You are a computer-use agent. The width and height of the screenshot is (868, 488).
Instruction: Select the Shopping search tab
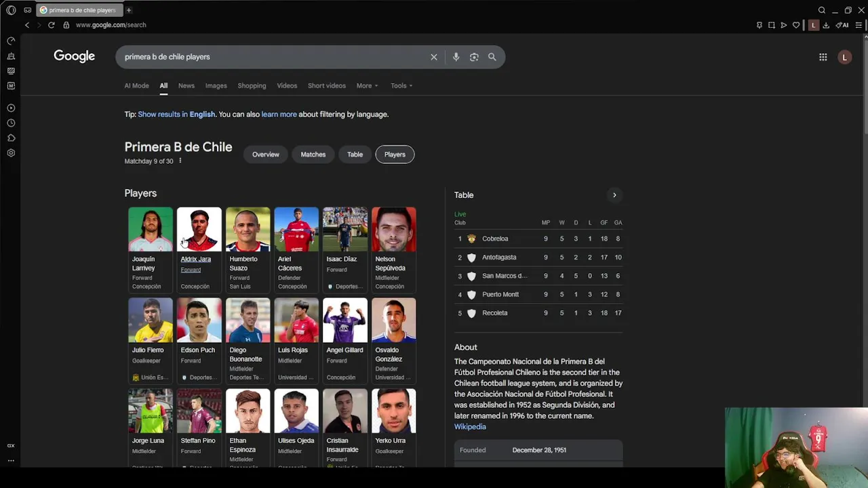252,85
